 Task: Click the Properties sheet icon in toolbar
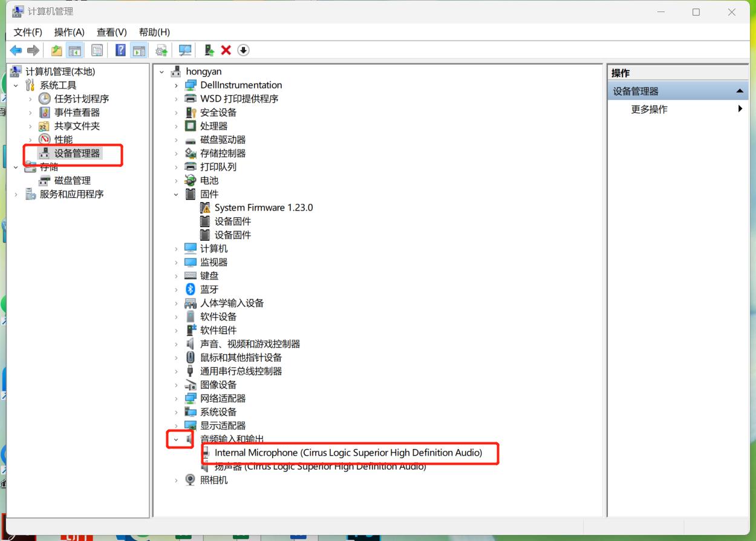click(97, 50)
